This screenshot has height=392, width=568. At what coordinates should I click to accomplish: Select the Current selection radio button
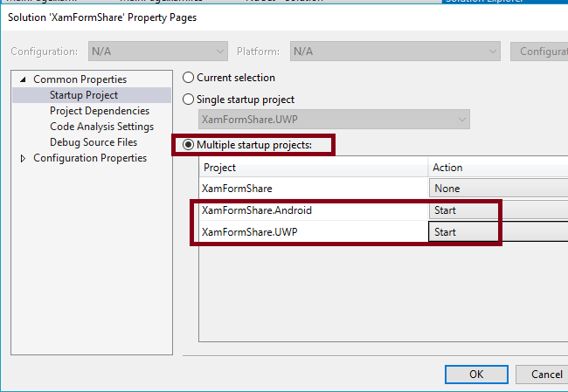tap(189, 78)
